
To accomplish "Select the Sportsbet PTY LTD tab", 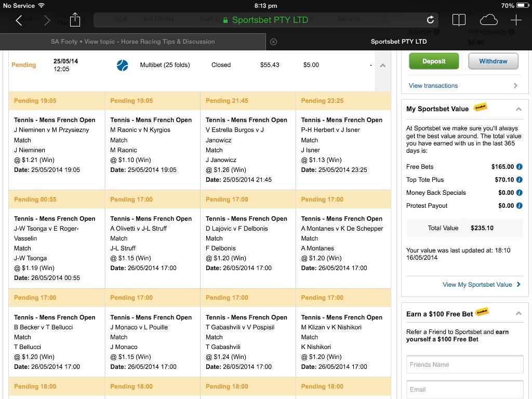I will pos(398,42).
